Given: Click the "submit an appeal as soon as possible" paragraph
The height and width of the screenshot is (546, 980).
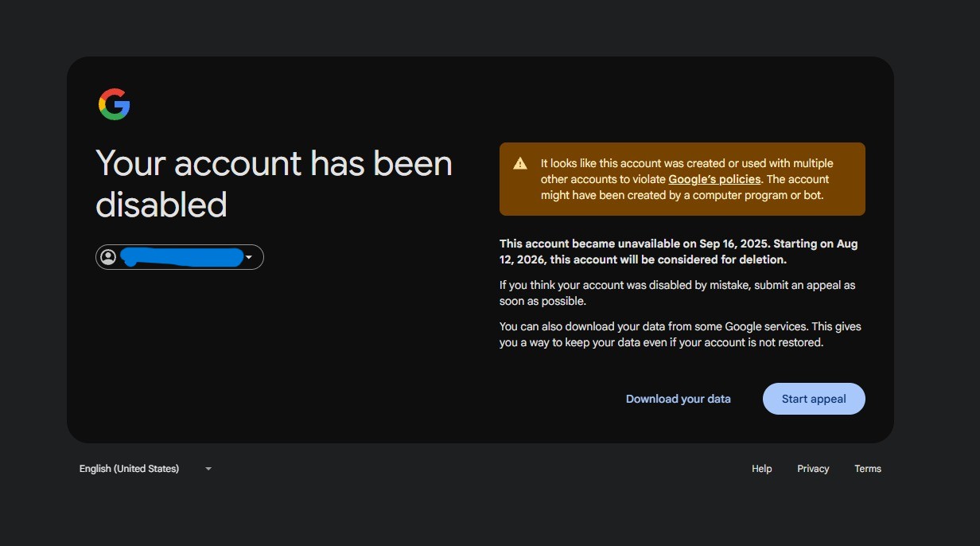Looking at the screenshot, I should 678,293.
